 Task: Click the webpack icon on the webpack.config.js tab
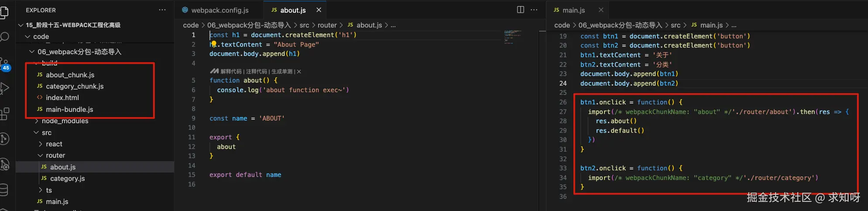[185, 10]
